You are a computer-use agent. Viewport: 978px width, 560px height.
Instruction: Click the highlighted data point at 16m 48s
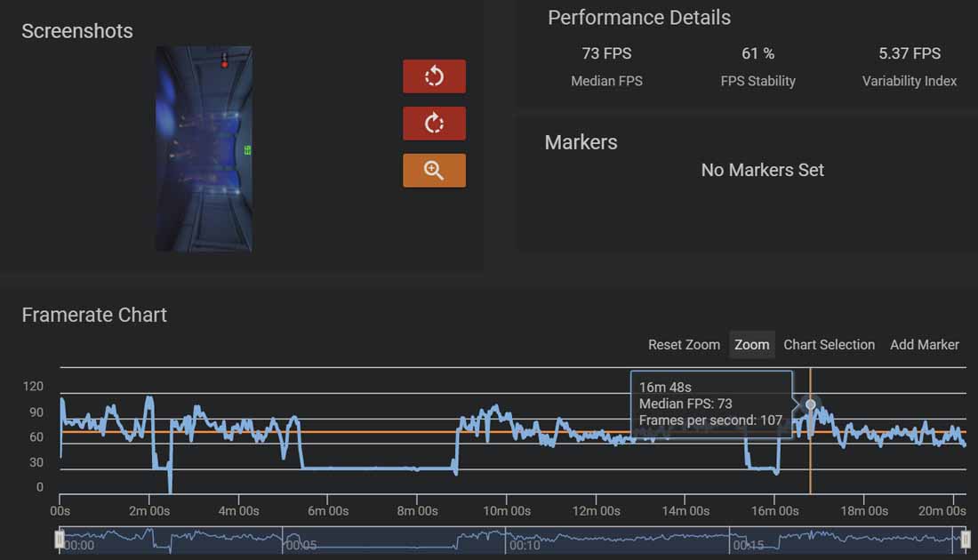pos(810,404)
